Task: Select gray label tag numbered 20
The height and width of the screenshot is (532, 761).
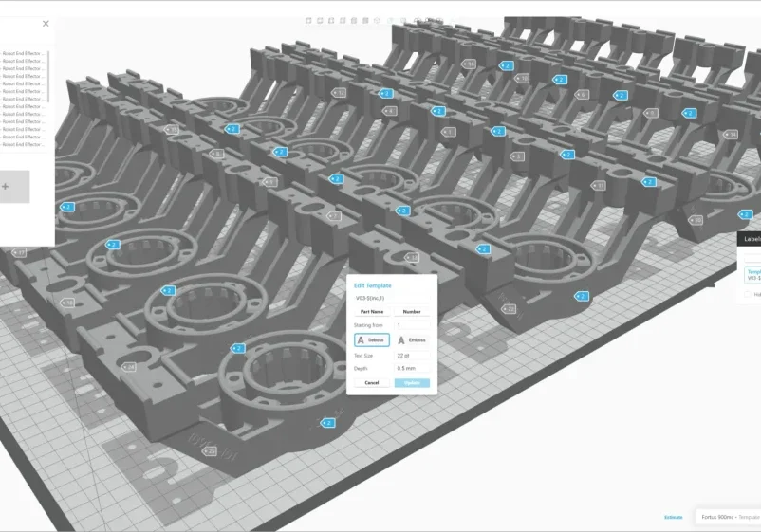Action: point(696,220)
